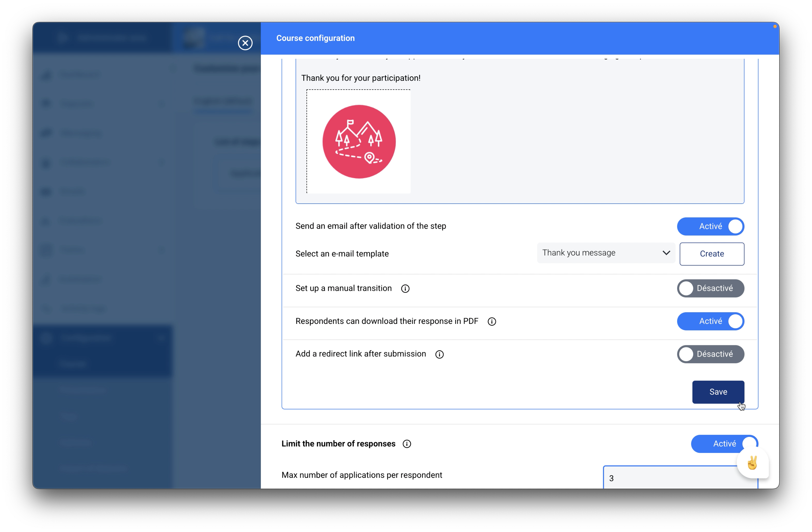Select the pink mountain trail image
The image size is (812, 532).
pyautogui.click(x=359, y=142)
